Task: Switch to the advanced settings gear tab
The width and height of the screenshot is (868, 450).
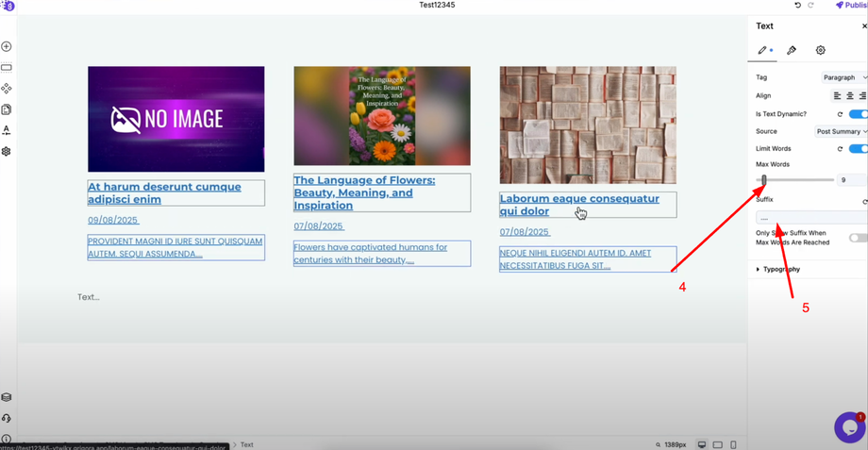Action: coord(821,50)
